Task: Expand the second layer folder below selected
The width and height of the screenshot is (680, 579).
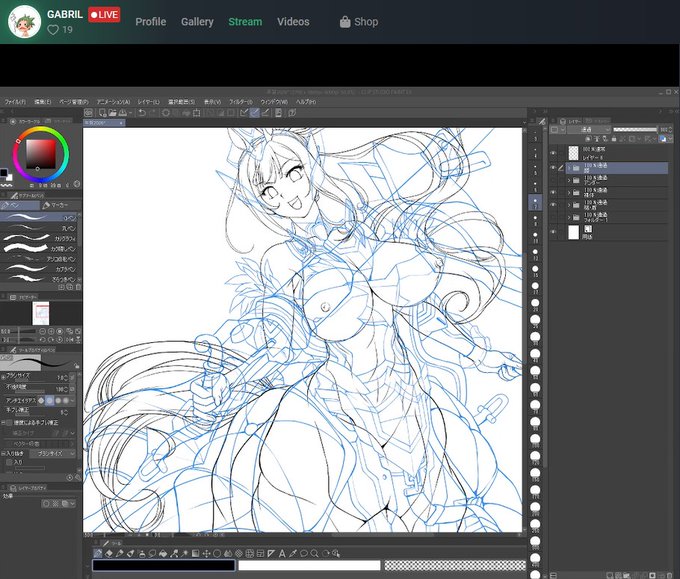Action: (x=569, y=193)
